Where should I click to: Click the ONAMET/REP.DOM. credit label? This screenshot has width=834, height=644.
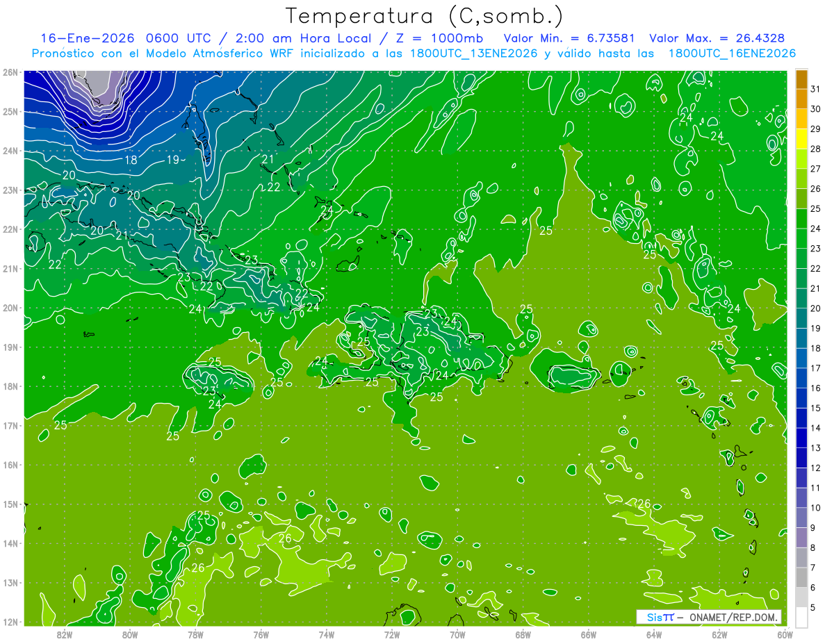tap(733, 618)
